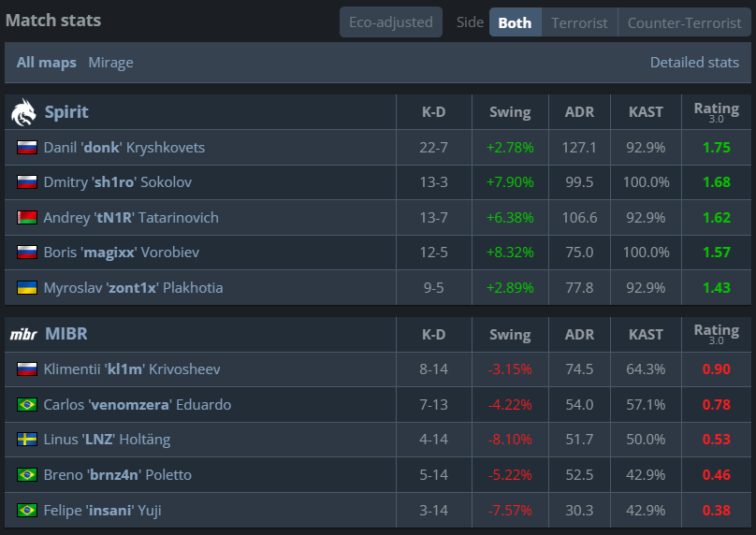Viewport: 756px width, 535px height.
Task: Click MIBR's Swing column header
Action: point(510,335)
